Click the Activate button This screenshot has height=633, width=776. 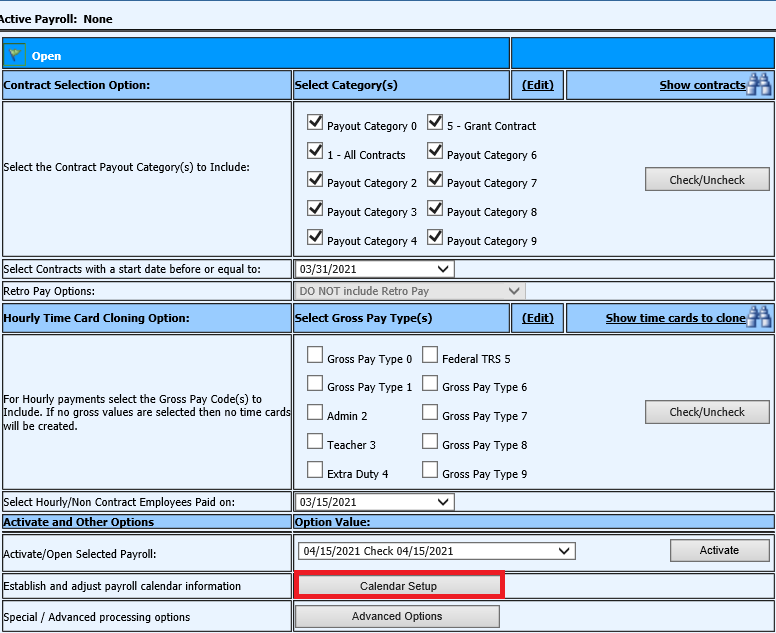coord(719,550)
